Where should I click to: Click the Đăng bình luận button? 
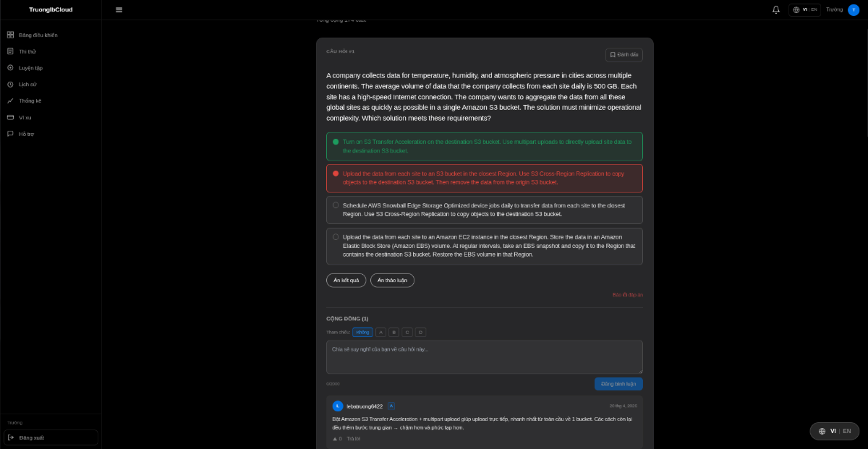coord(618,384)
